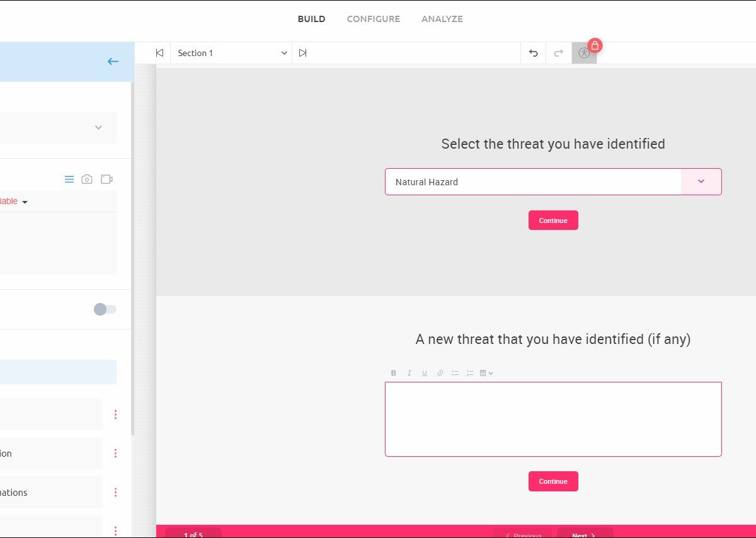
Task: Jump to the first section icon
Action: [x=159, y=53]
